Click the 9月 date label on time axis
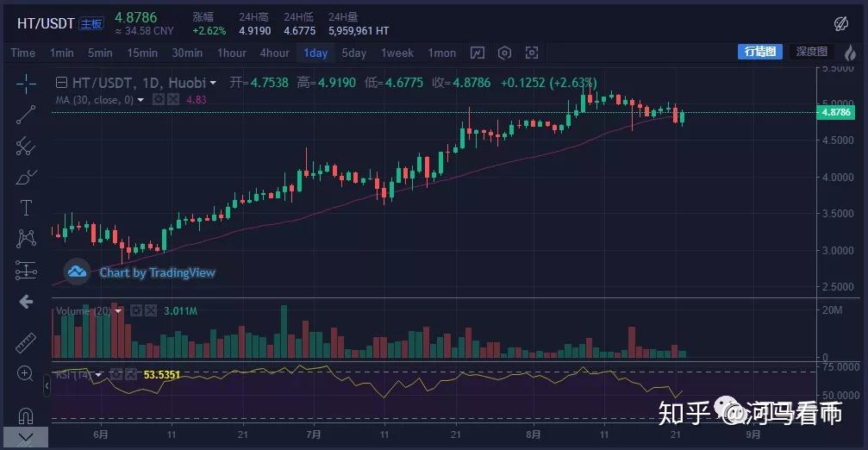The image size is (868, 450). tap(752, 434)
